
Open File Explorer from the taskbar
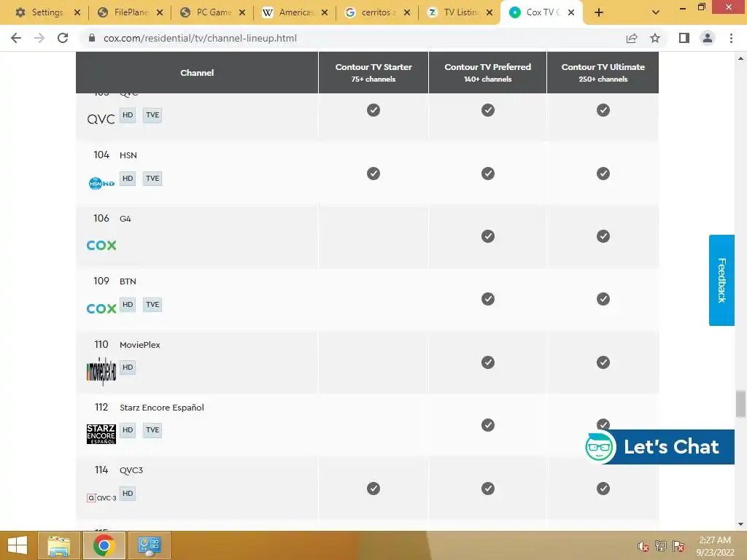click(x=58, y=545)
